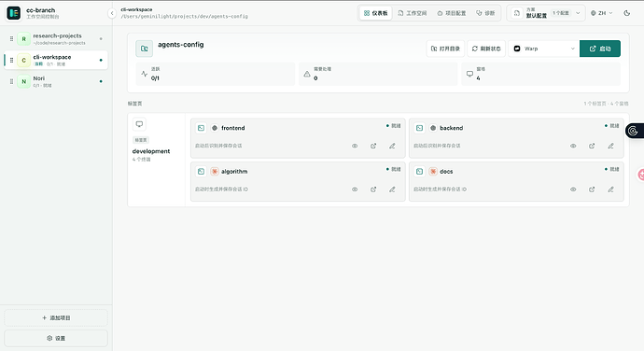
Task: Edit the docs pane with pencil icon
Action: 610,190
